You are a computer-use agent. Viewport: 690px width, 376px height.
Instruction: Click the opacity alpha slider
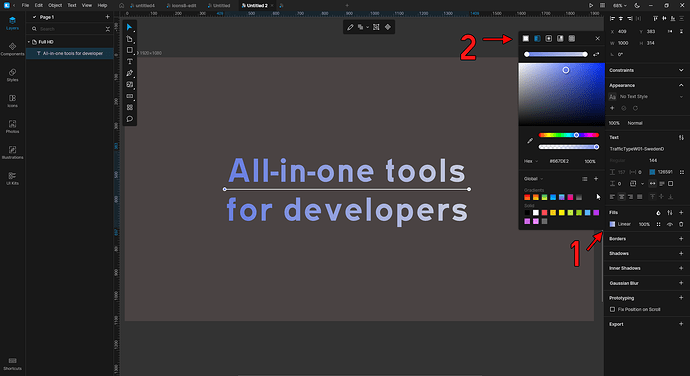(569, 147)
